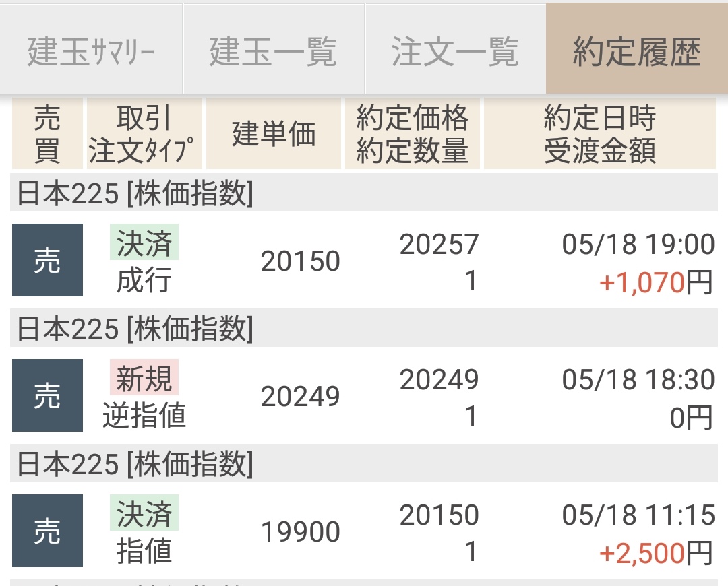Click the green 決済 label above 指値
This screenshot has width=728, height=586.
point(144,514)
